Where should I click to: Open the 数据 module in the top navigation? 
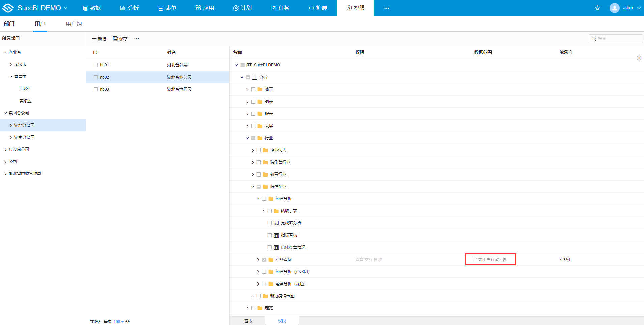pos(92,8)
